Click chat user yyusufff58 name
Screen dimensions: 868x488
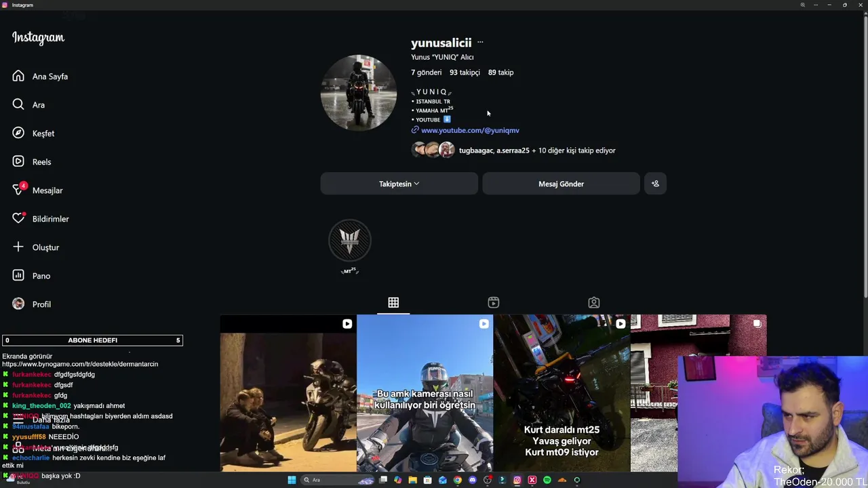click(29, 437)
